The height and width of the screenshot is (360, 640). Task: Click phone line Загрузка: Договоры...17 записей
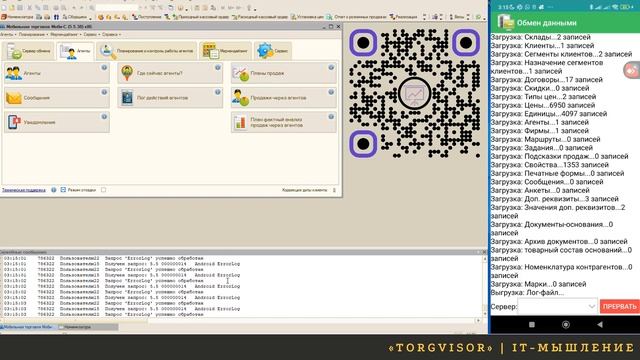547,80
